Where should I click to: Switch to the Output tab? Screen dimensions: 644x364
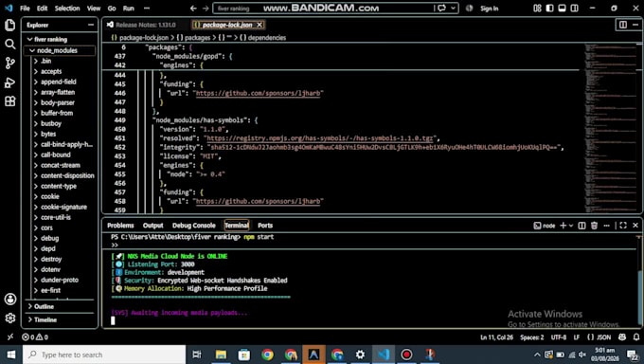pos(152,226)
